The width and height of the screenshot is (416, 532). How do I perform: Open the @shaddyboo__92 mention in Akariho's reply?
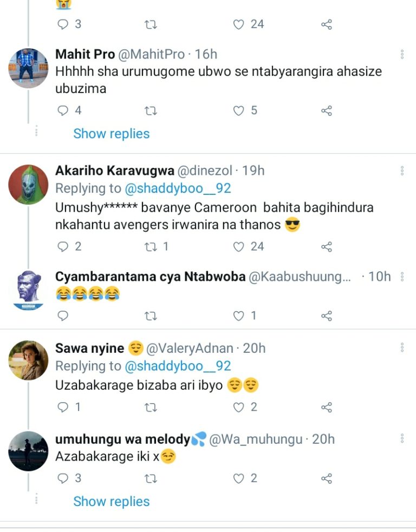click(178, 188)
